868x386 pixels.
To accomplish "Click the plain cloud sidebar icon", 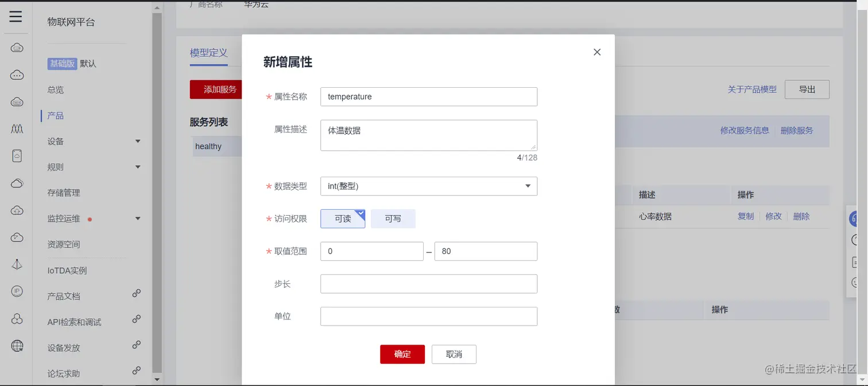I will (x=17, y=183).
